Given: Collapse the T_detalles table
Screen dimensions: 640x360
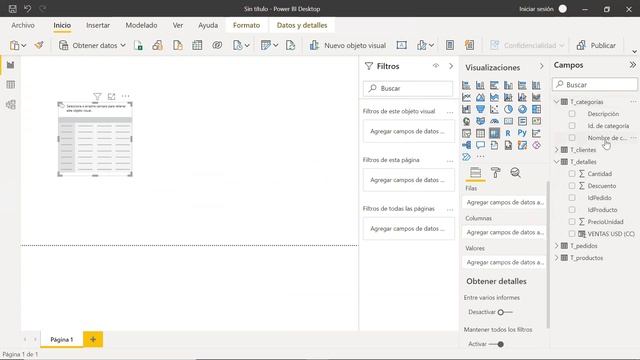Looking at the screenshot, I should click(557, 162).
